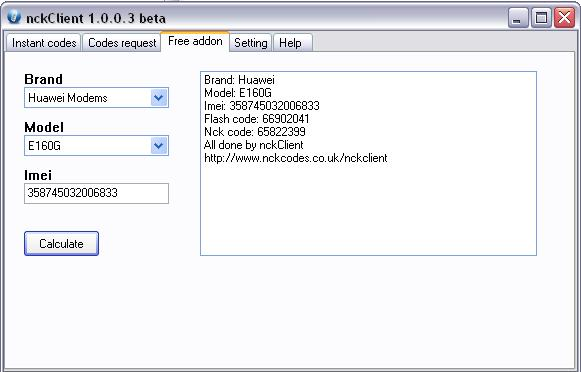
Task: Click the All done by nckClient line
Action: pyautogui.click(x=253, y=145)
